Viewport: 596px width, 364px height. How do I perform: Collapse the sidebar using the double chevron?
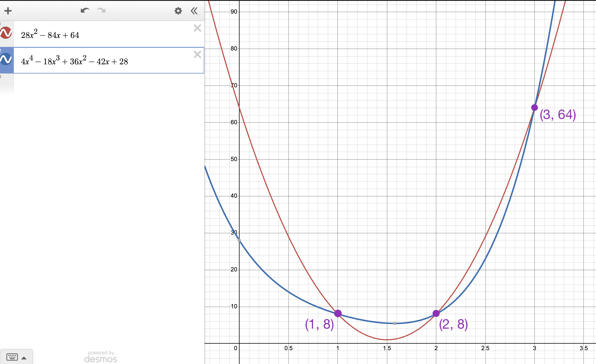click(x=194, y=11)
